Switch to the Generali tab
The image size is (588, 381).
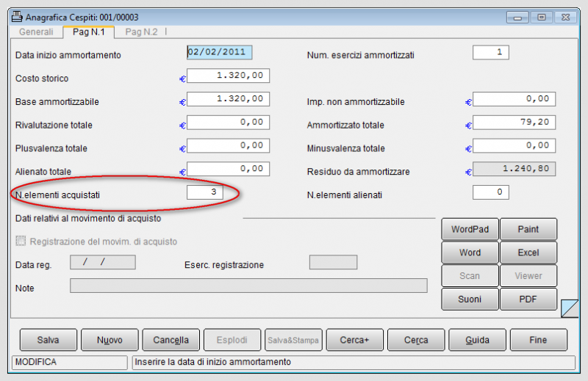coord(36,32)
